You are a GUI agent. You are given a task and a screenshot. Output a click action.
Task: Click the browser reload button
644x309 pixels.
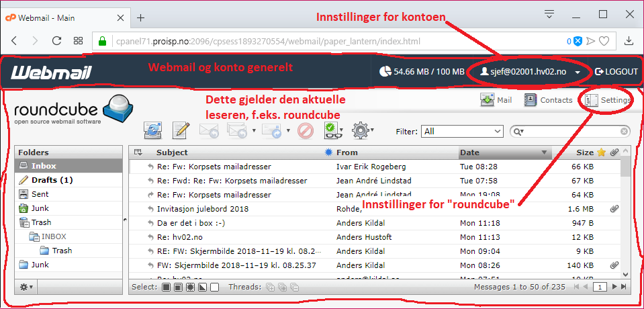tap(56, 41)
